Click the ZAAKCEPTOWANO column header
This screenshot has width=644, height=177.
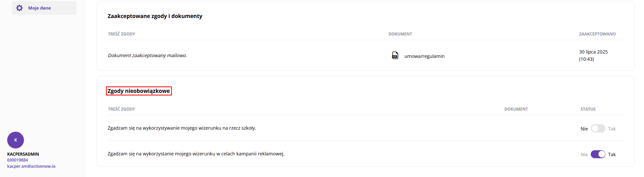pos(597,34)
